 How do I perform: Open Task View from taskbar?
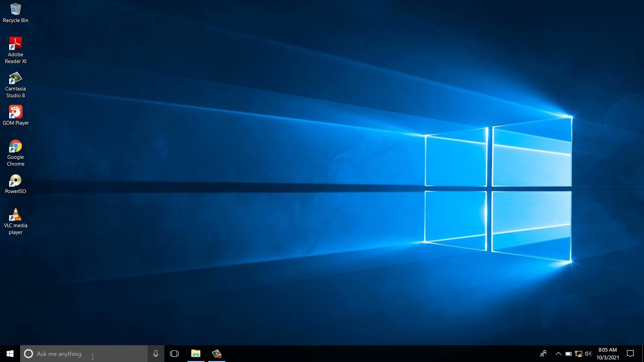click(175, 353)
